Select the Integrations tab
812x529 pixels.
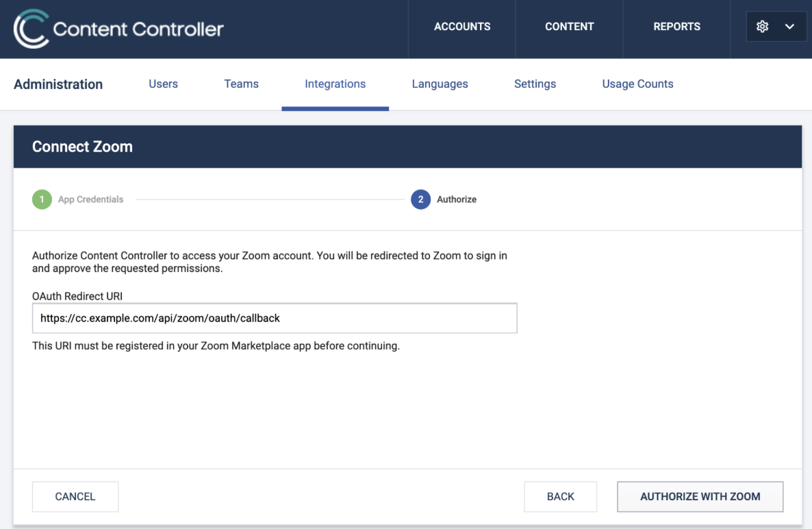point(335,84)
